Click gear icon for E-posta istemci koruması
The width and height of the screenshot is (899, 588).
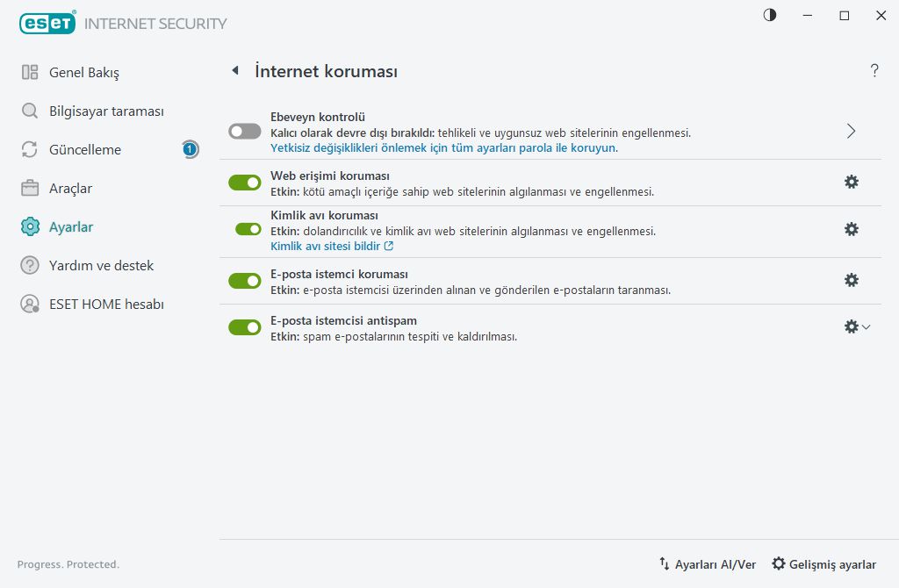pos(851,280)
